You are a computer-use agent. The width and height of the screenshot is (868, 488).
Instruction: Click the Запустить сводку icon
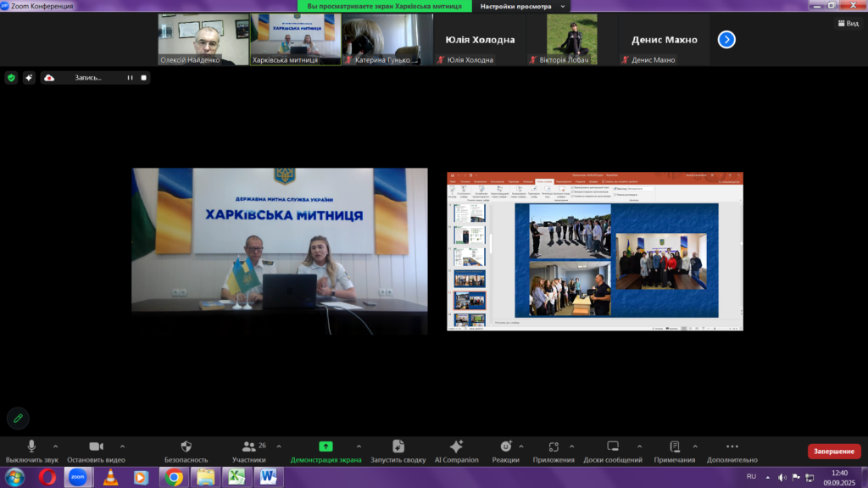point(398,446)
